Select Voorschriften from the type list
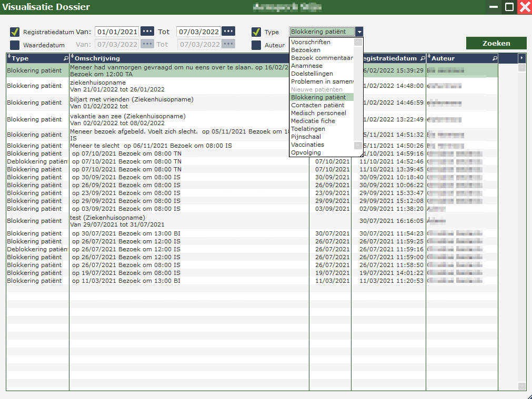Image resolution: width=532 pixels, height=399 pixels. click(x=311, y=42)
